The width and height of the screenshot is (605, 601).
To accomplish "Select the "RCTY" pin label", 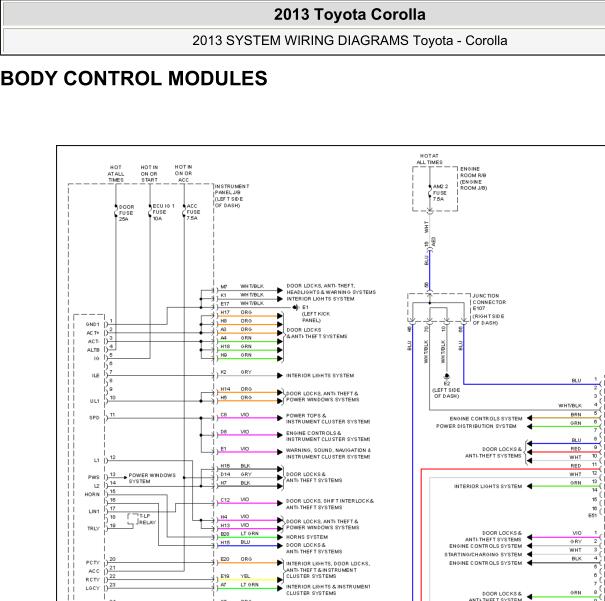I will click(93, 579).
